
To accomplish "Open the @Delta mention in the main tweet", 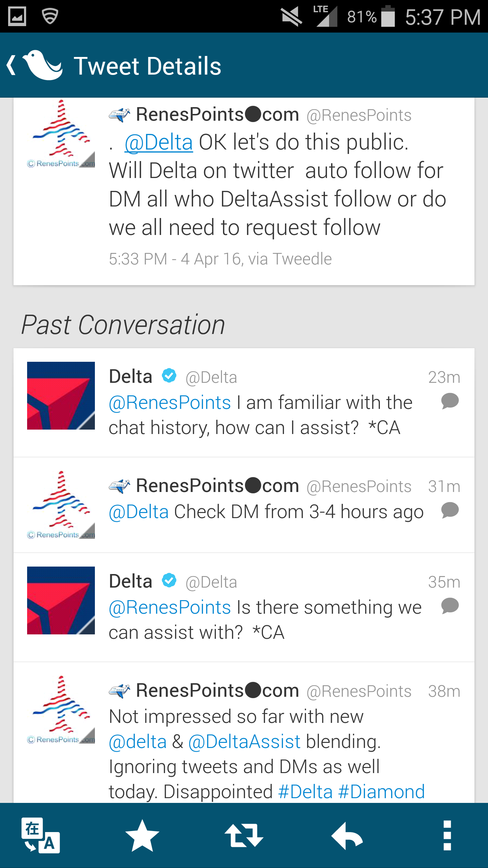I will pyautogui.click(x=159, y=142).
